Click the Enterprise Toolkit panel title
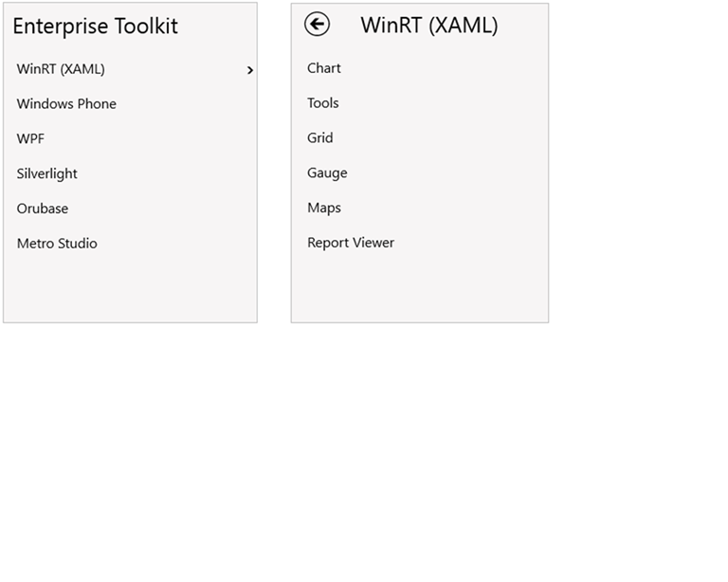This screenshot has height=582, width=728. pos(95,27)
